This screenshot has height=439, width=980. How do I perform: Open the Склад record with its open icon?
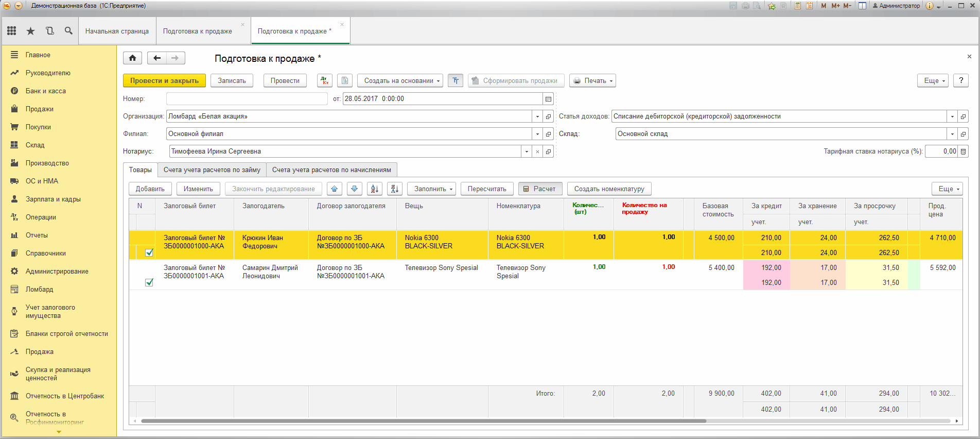[x=964, y=134]
